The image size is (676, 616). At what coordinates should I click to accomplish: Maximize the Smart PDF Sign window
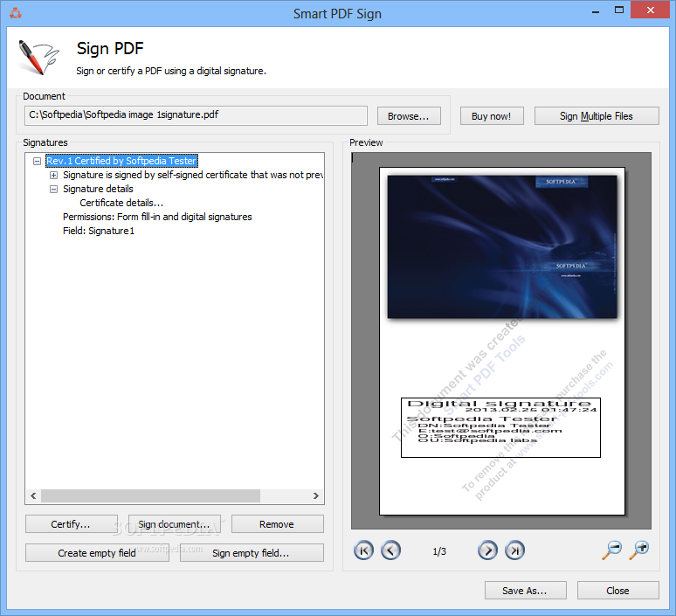[x=619, y=10]
